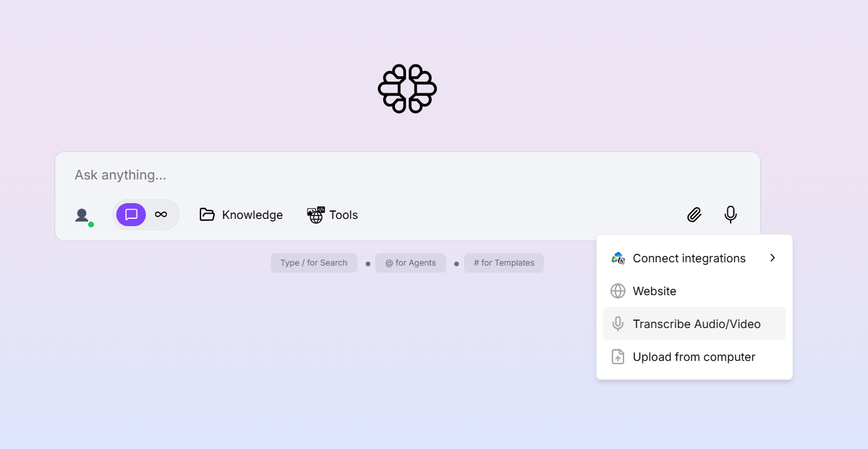Click the Knowledge folder icon
Screen dimensions: 868x449
(207, 214)
